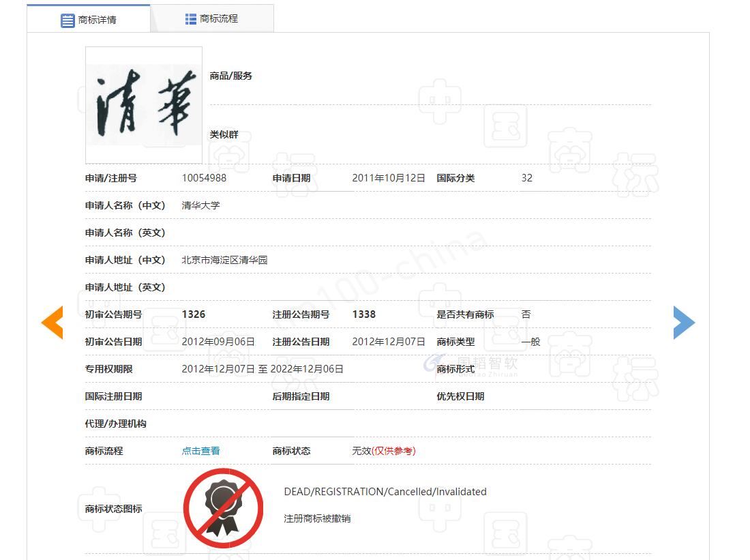
Task: Click the 国际注册日期 label
Action: (113, 396)
